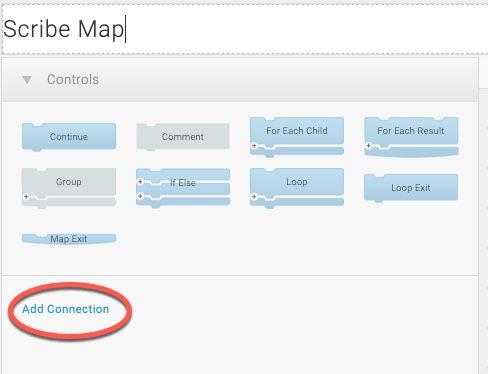Click lower plus icon on If Else block
The image size is (488, 374).
coord(140,196)
